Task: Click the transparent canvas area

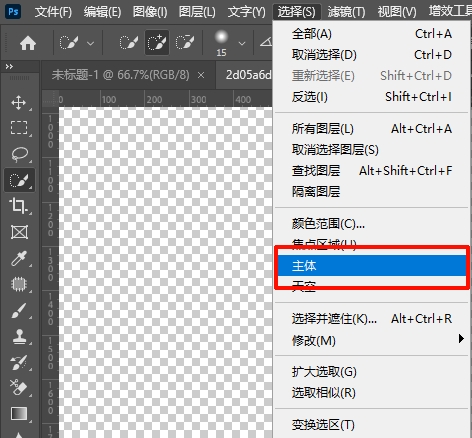Action: [x=166, y=272]
